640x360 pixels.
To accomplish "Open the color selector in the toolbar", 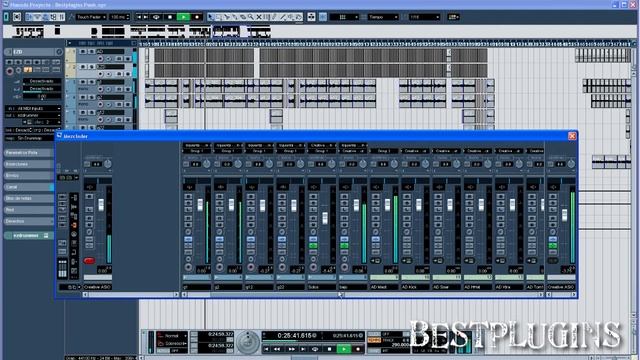I will [453, 17].
